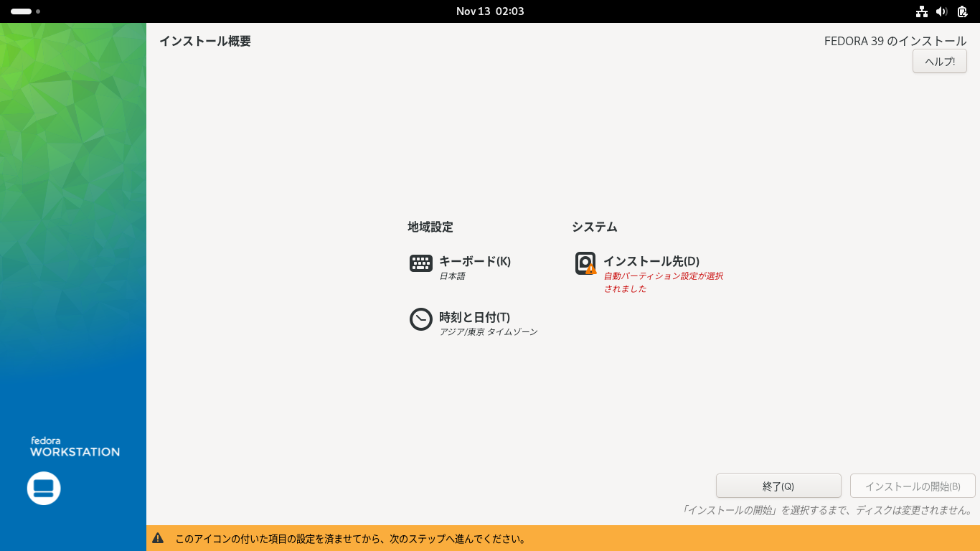Click the orange bar warning message text
Viewport: 980px width, 551px height.
click(352, 538)
